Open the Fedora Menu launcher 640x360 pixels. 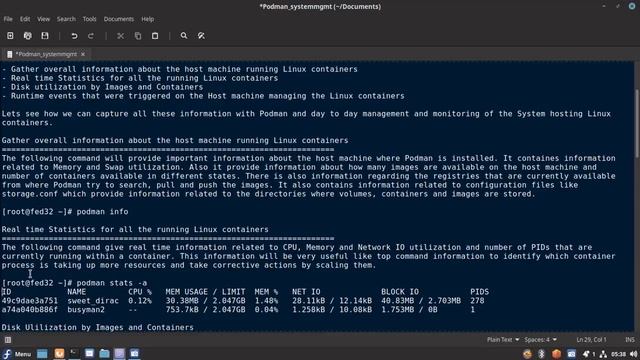[17, 354]
